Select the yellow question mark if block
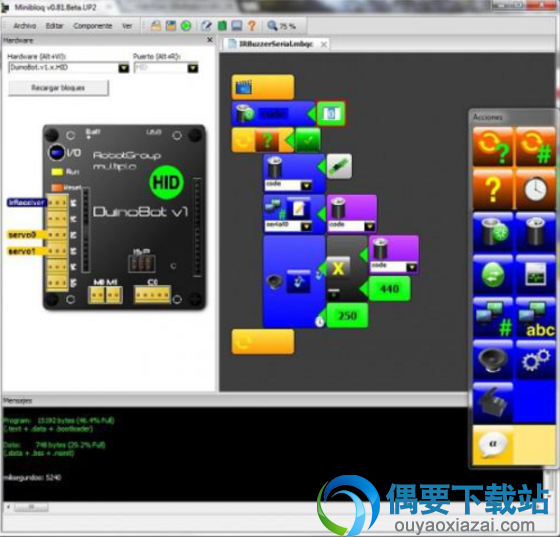Viewport: 560px width, 537px height. (493, 189)
